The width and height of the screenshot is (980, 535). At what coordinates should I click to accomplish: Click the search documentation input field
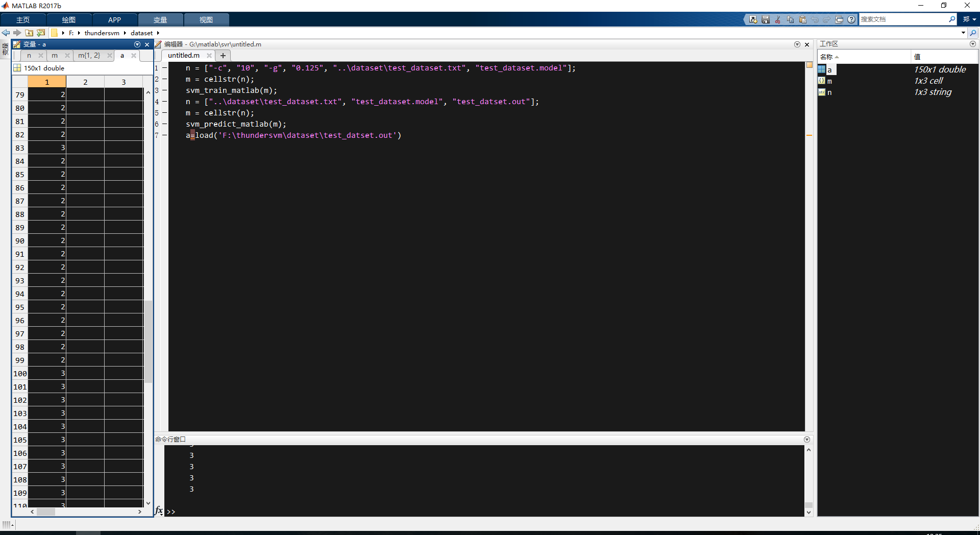click(x=902, y=19)
